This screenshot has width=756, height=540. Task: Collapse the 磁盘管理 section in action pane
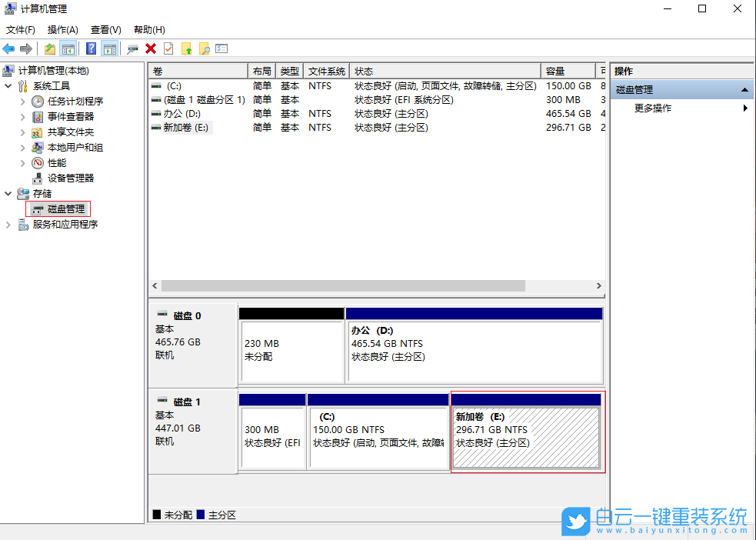coord(745,89)
